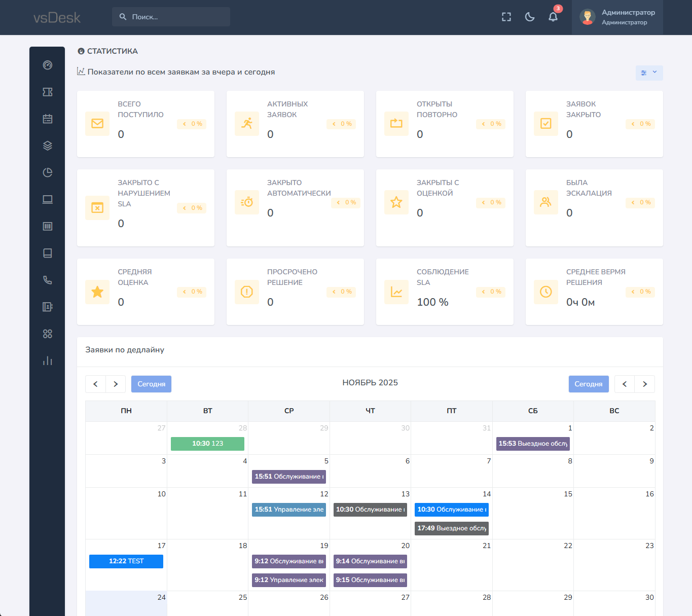The height and width of the screenshot is (616, 692).
Task: Expand the statistics filter settings dropdown
Action: (x=649, y=73)
